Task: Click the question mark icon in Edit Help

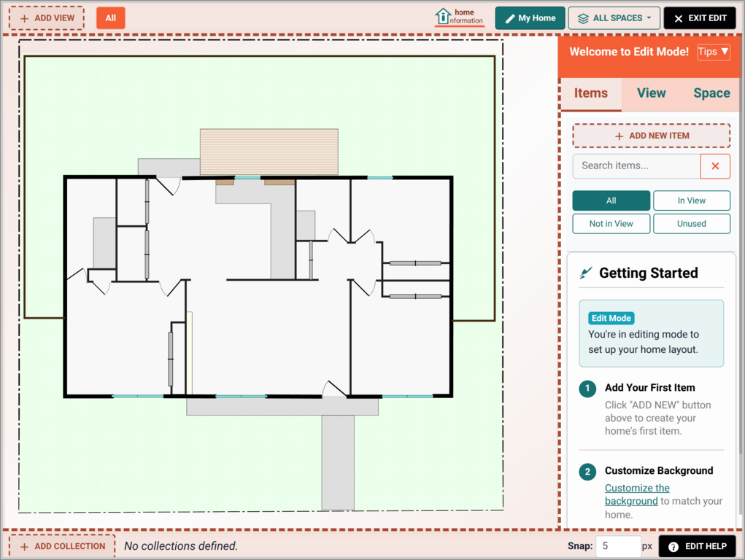Action: [x=673, y=547]
